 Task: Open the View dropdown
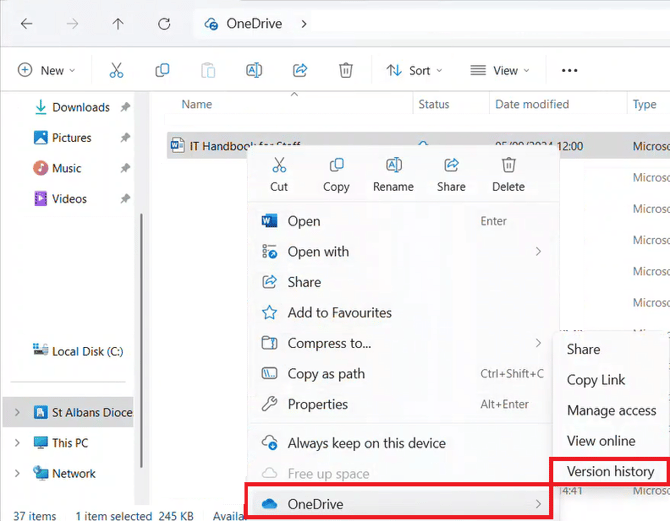coord(499,70)
